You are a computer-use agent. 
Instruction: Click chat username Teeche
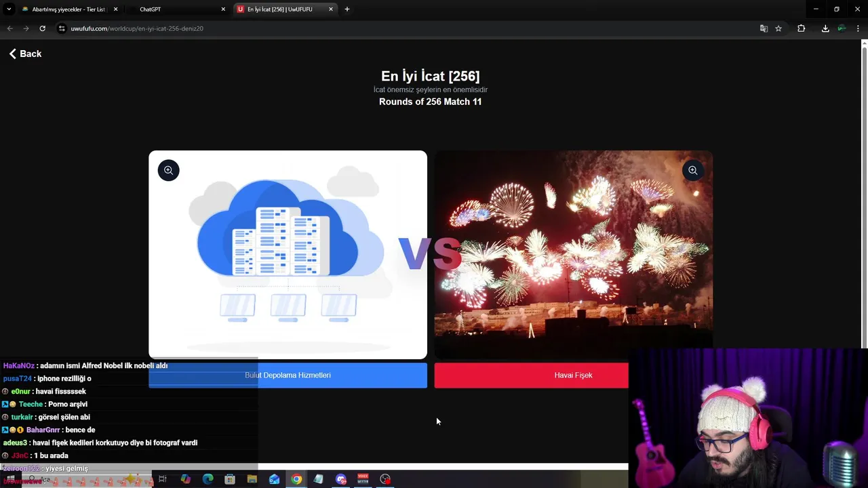31,405
